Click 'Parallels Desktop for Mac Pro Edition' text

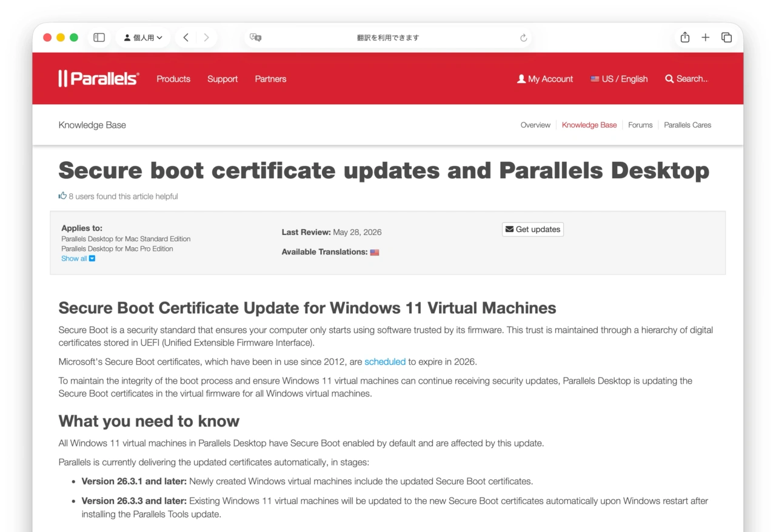tap(117, 249)
